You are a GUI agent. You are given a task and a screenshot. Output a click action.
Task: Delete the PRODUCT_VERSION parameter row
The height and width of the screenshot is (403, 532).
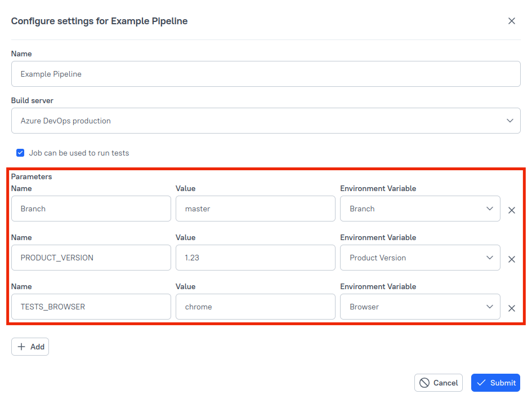click(512, 259)
